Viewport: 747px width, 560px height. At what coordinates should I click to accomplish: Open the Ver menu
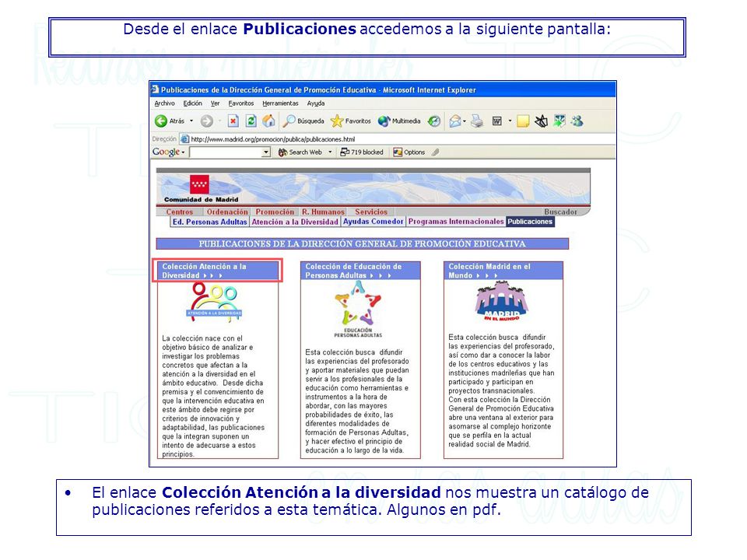tap(216, 103)
